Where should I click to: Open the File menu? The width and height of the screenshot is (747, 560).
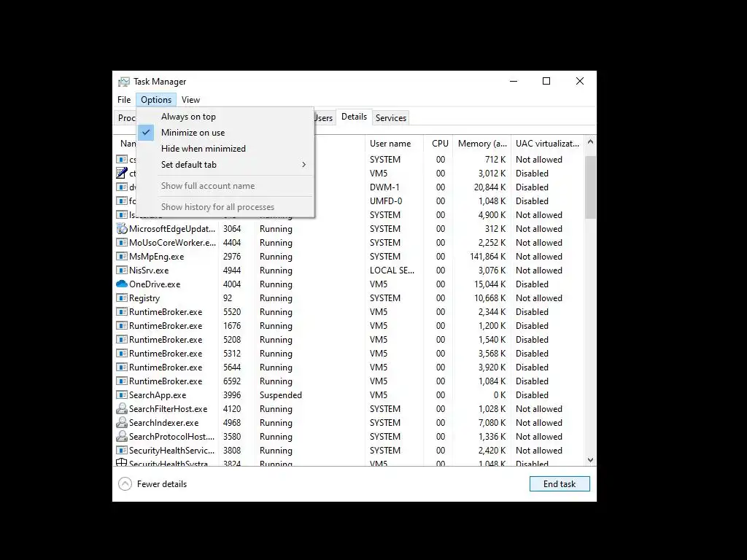124,99
